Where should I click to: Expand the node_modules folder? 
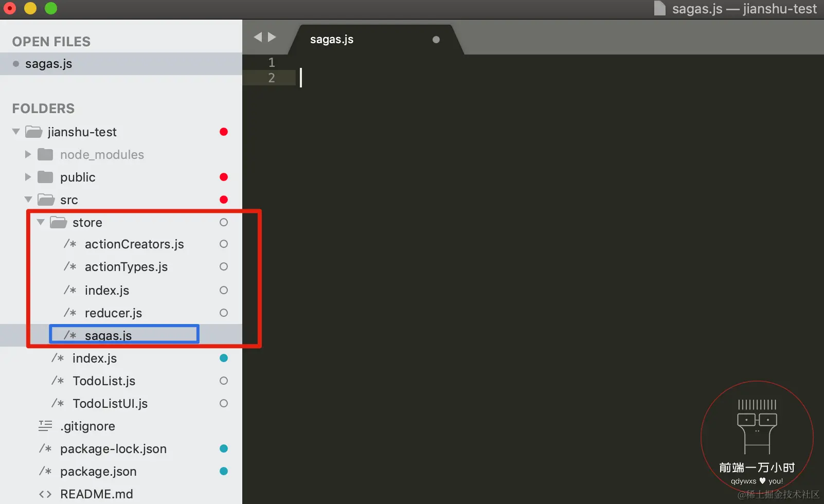point(28,154)
